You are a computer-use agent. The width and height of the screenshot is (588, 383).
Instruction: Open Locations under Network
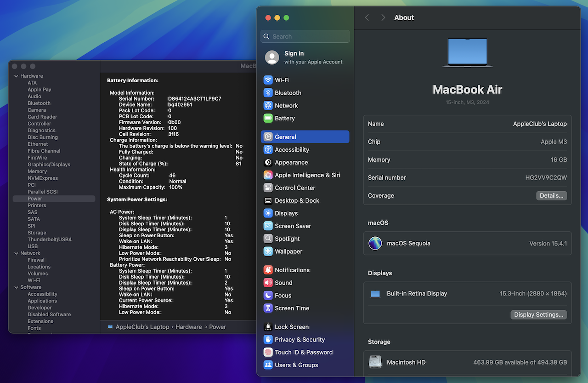click(x=39, y=267)
